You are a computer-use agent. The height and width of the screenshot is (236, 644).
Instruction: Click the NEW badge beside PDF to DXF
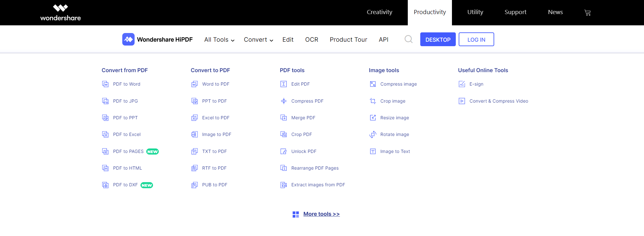[x=147, y=185]
